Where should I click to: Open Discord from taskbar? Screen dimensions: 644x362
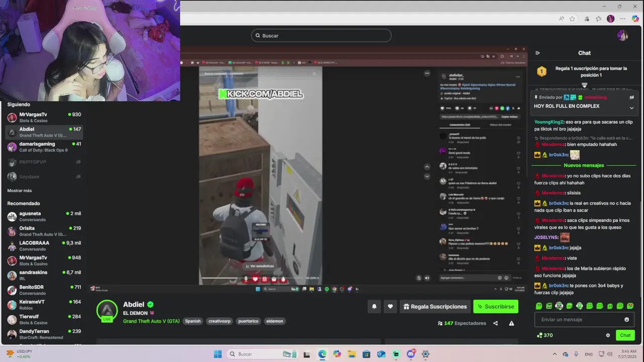[x=411, y=354]
